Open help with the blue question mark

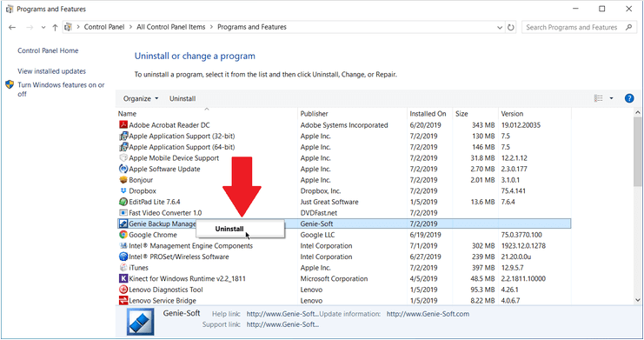(629, 98)
